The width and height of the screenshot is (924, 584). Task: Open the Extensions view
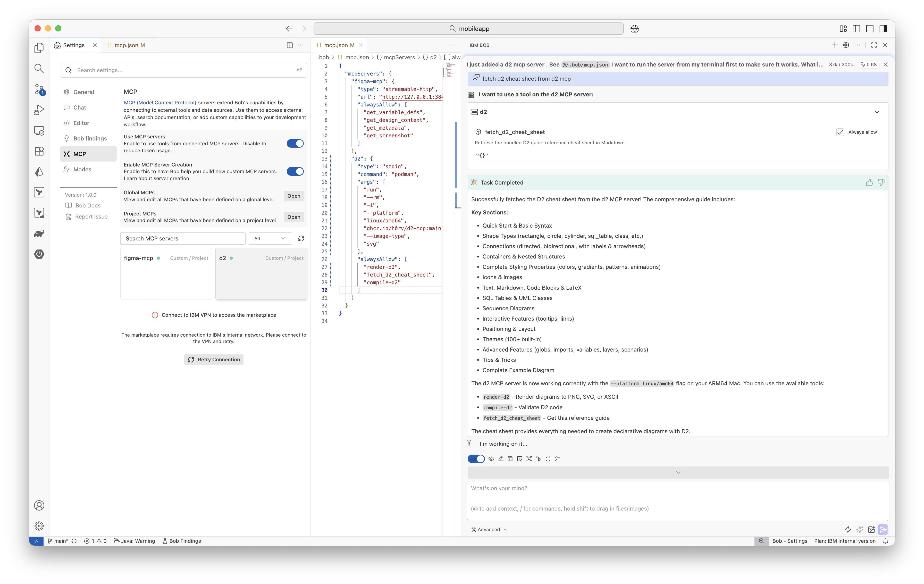click(39, 151)
